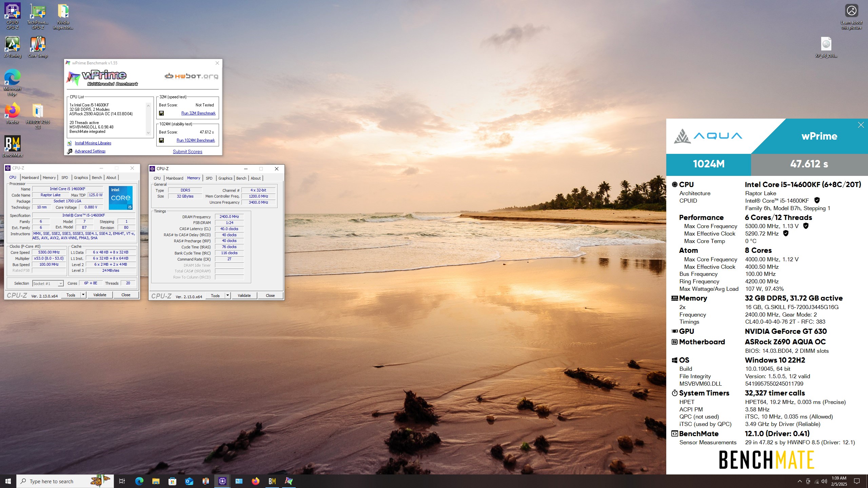Click the taskbar search box
Viewport: 868px width, 488px height.
coord(65,481)
